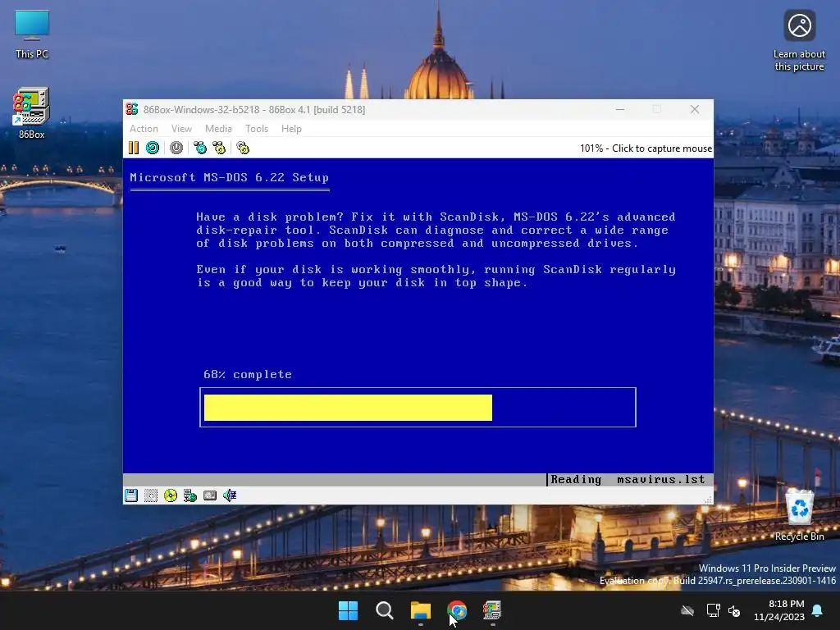Select the Recycle Bin desktop icon
Viewport: 840px width, 630px height.
(799, 515)
